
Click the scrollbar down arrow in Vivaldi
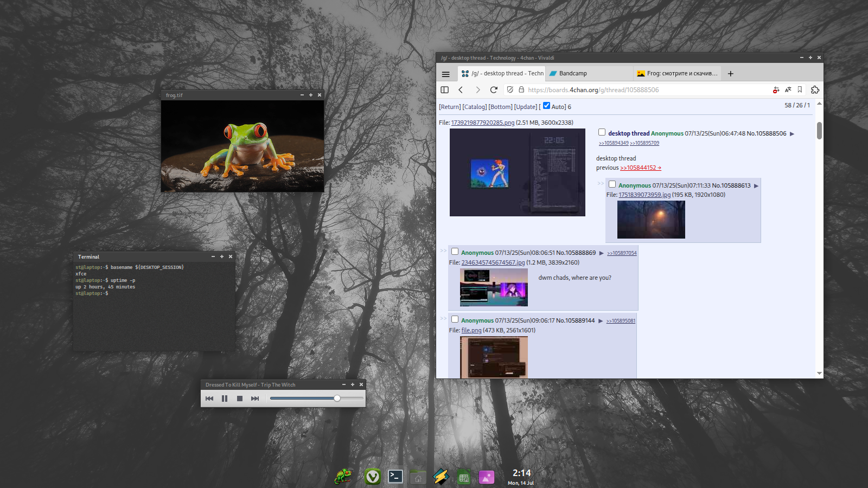[819, 374]
